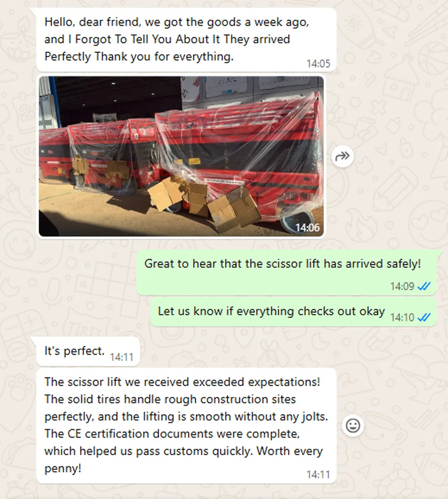Click the 14:06 timestamp on the photo
The width and height of the screenshot is (448, 499).
pos(307,228)
